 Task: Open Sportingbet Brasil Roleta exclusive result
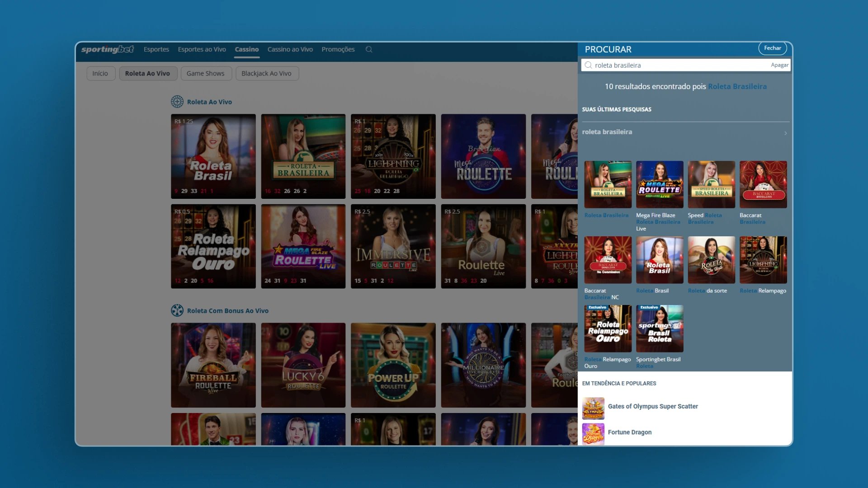[x=659, y=328]
